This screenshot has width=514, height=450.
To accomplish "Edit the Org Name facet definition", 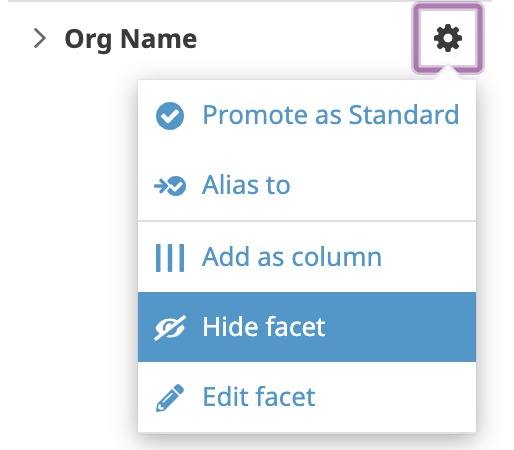I will pyautogui.click(x=307, y=397).
